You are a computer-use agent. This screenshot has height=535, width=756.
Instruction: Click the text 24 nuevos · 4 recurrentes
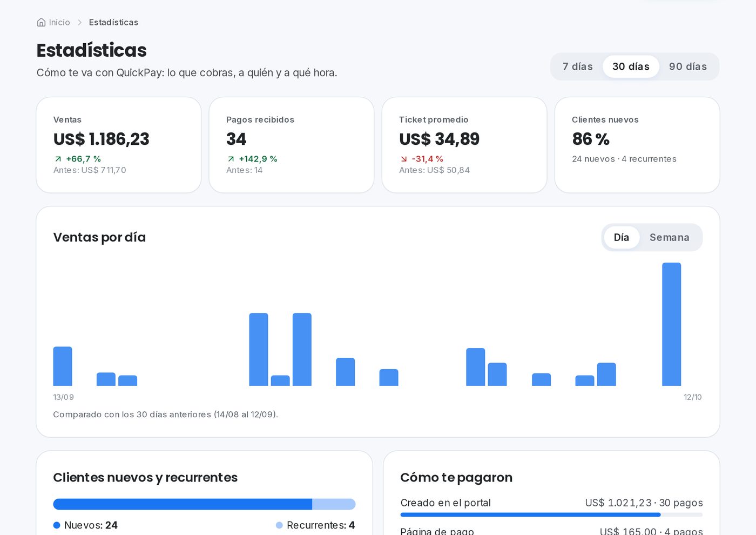click(624, 159)
